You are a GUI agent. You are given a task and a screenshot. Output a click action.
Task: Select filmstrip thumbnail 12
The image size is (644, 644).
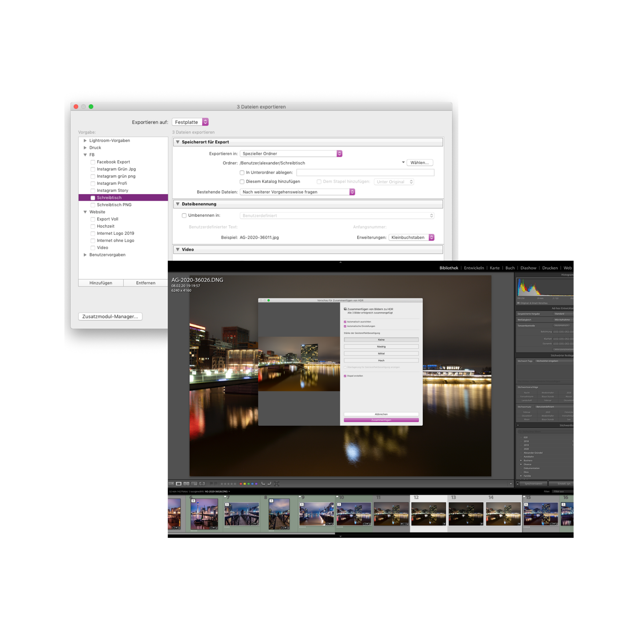(x=428, y=514)
